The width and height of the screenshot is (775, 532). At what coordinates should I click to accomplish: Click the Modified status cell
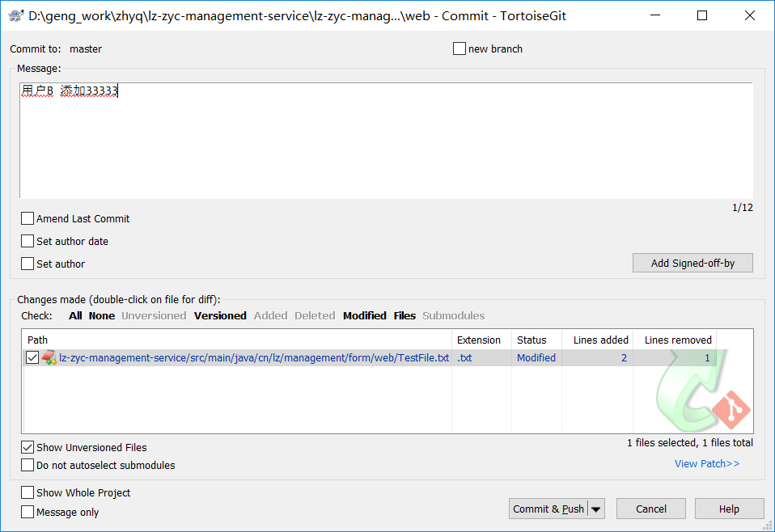(536, 357)
